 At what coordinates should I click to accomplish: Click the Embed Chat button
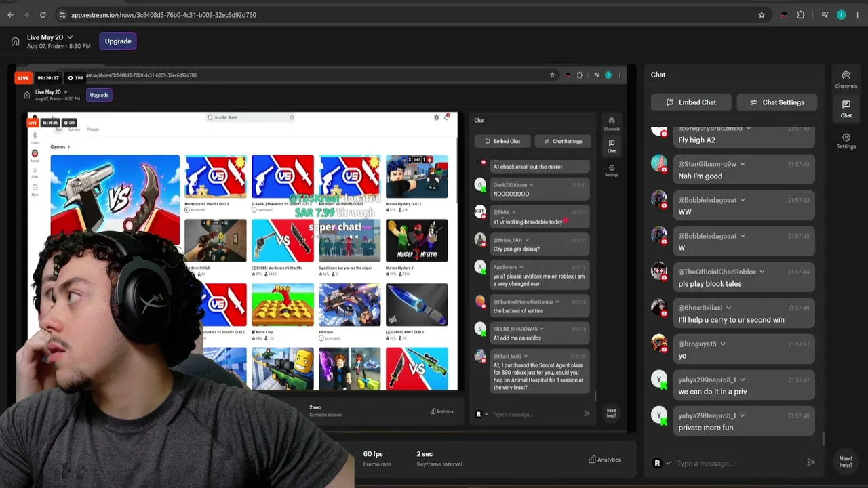click(691, 102)
